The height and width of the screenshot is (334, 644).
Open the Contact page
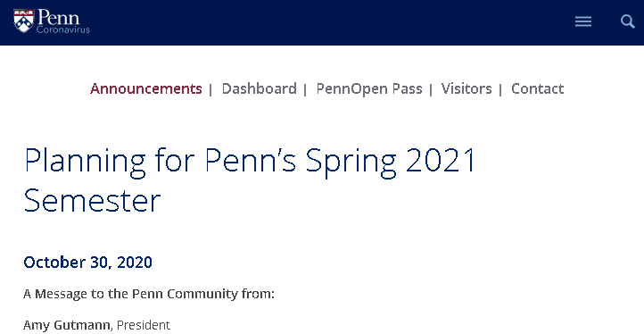pos(538,88)
